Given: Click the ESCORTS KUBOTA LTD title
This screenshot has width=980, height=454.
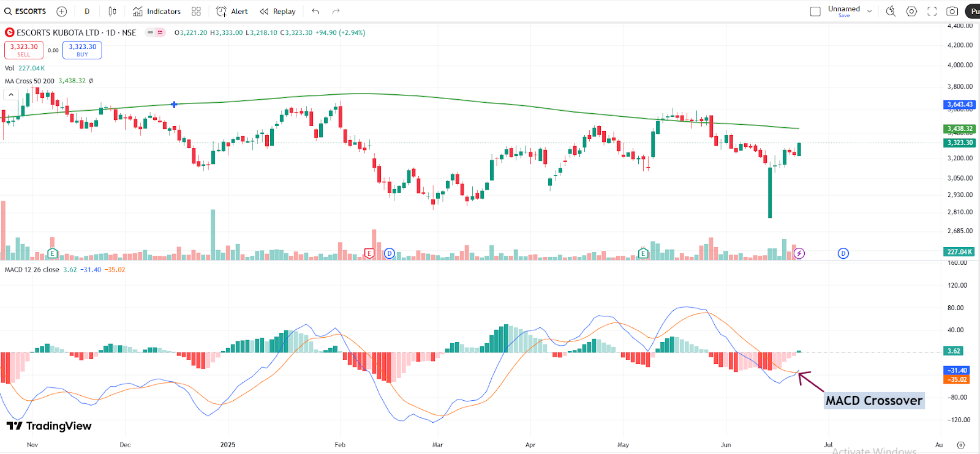Looking at the screenshot, I should pyautogui.click(x=58, y=32).
